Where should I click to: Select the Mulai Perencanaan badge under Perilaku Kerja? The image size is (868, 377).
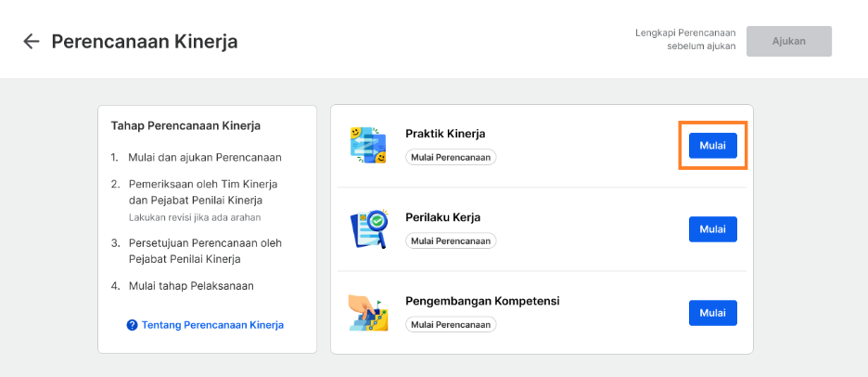pos(452,240)
